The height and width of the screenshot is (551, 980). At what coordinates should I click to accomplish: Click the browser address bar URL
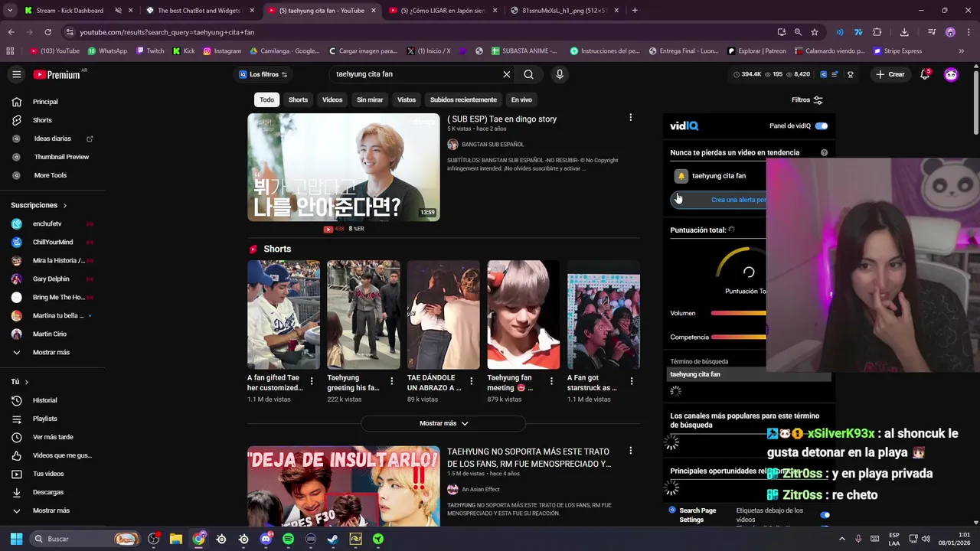(x=167, y=32)
